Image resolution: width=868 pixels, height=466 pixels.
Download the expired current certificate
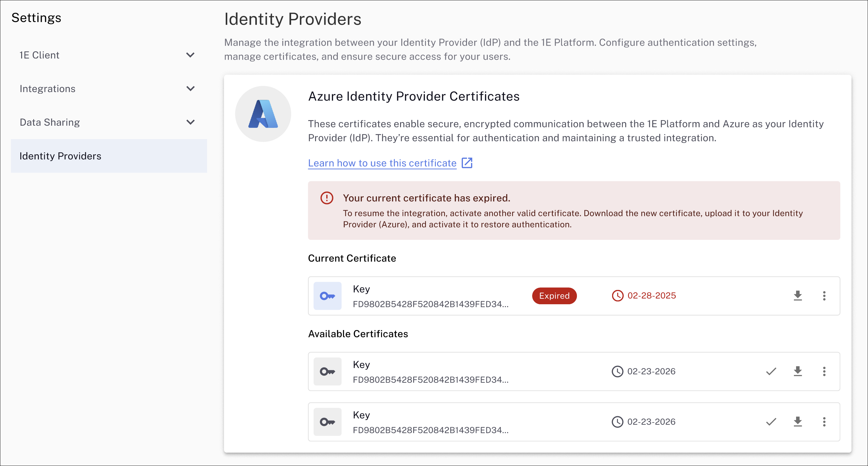pos(798,296)
